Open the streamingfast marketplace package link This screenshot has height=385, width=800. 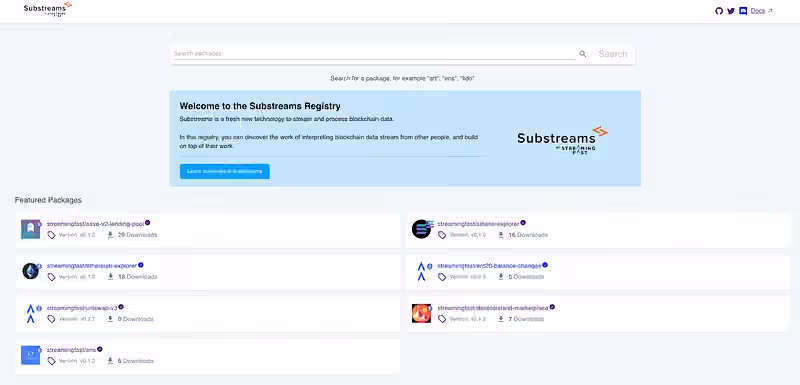493,307
